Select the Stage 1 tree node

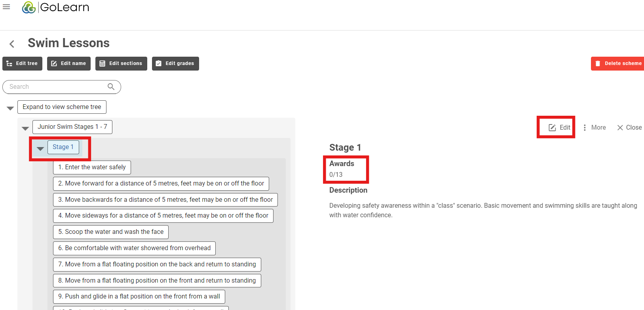tap(63, 147)
